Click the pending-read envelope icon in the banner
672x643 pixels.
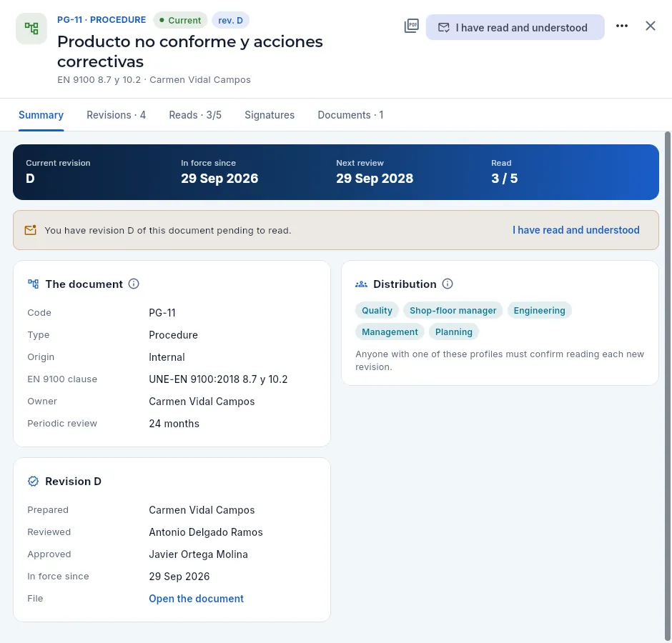coord(31,230)
